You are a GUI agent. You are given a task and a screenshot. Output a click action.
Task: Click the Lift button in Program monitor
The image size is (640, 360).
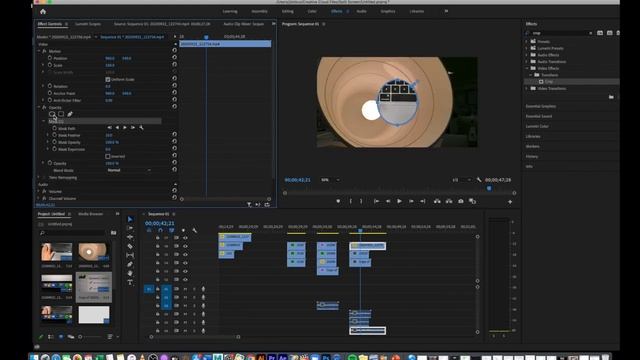coord(437,201)
